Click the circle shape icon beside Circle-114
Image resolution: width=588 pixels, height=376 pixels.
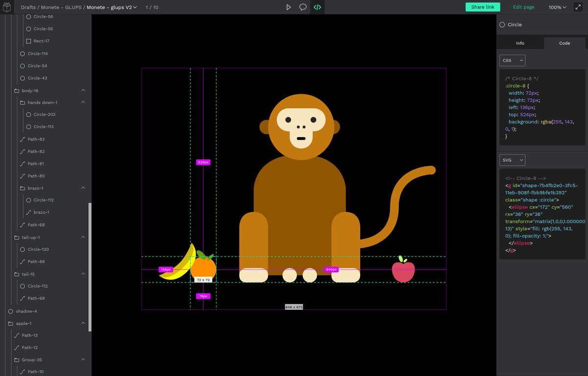point(23,53)
